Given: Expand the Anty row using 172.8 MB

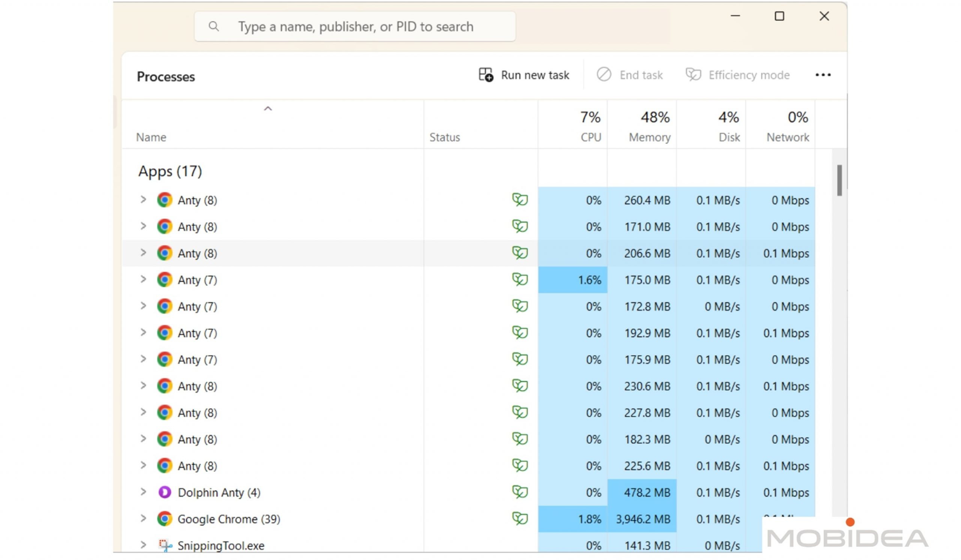Looking at the screenshot, I should 143,306.
